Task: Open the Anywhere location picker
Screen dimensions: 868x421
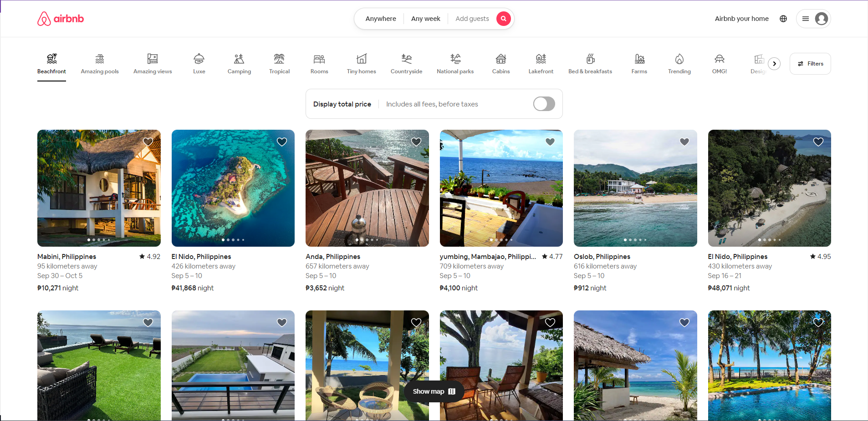Action: pos(381,19)
